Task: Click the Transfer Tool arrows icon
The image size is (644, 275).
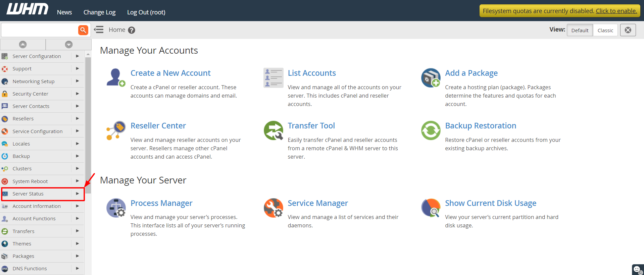Action: tap(273, 130)
